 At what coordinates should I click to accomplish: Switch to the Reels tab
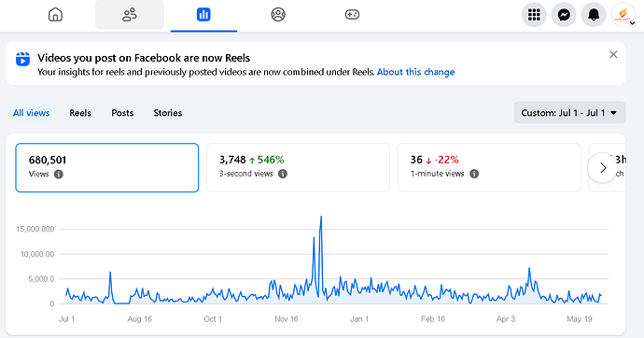[80, 113]
